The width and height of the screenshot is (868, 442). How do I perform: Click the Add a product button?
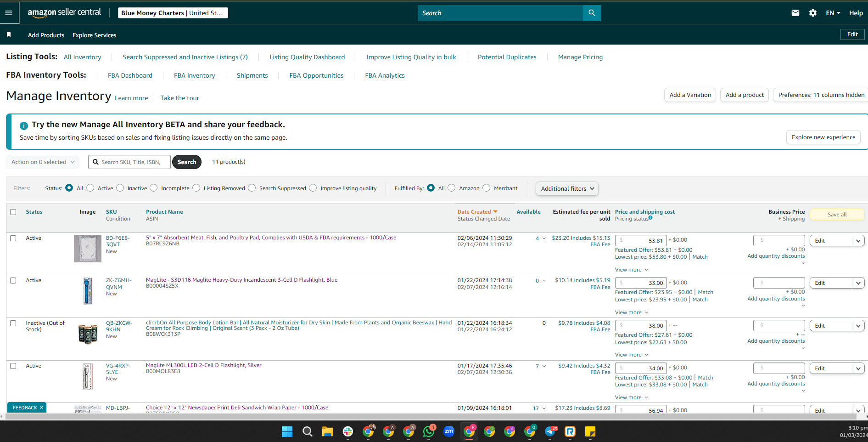[745, 95]
